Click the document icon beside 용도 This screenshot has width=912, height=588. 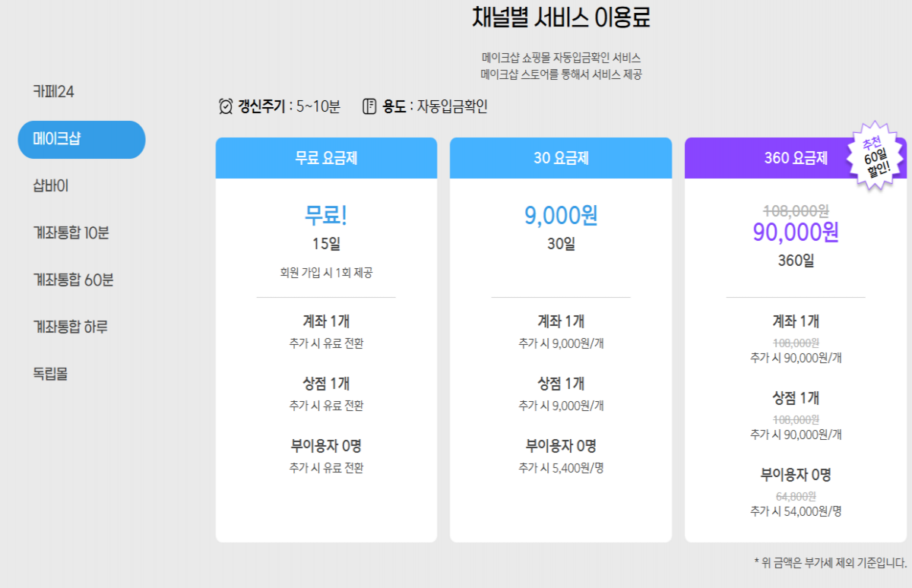369,106
